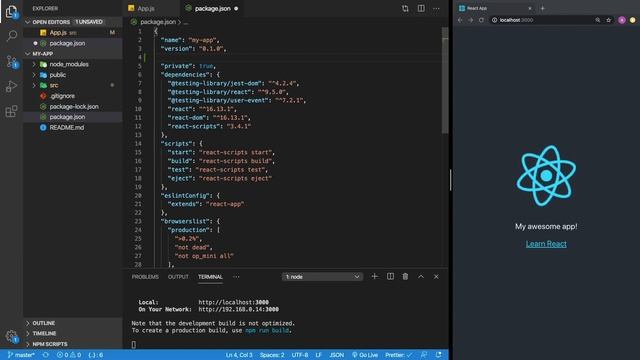The width and height of the screenshot is (640, 360).
Task: Synchronize changes from status bar
Action: click(46, 355)
